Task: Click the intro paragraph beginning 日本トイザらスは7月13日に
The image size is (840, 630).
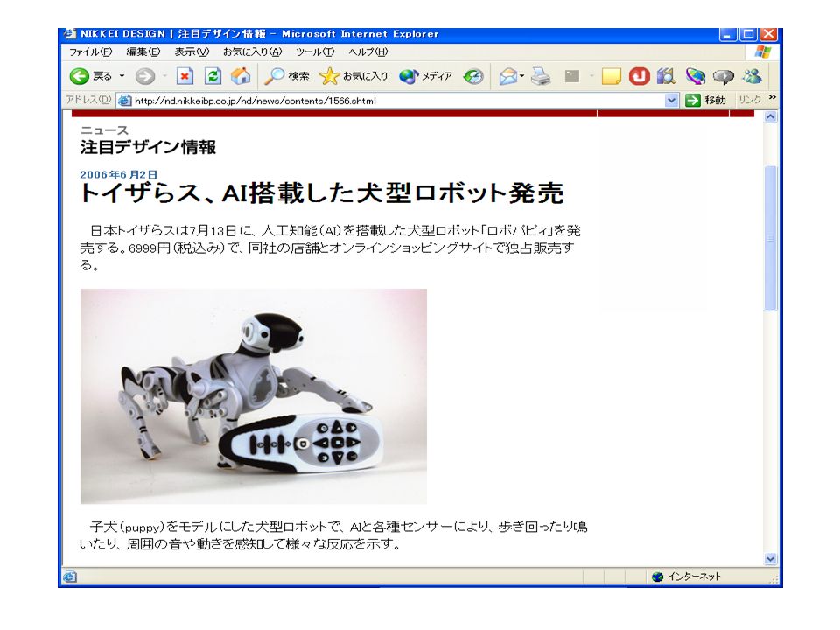Action: [x=330, y=248]
